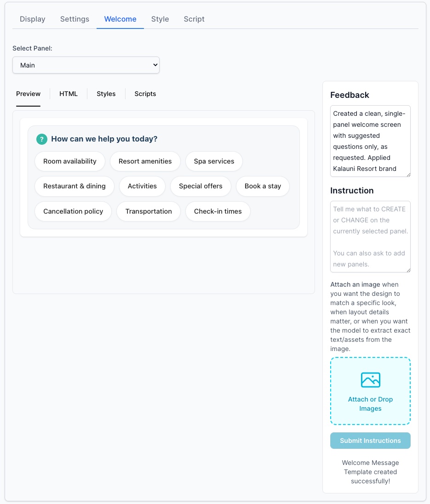This screenshot has height=504, width=430.
Task: Click the Submit Instructions button
Action: click(370, 440)
